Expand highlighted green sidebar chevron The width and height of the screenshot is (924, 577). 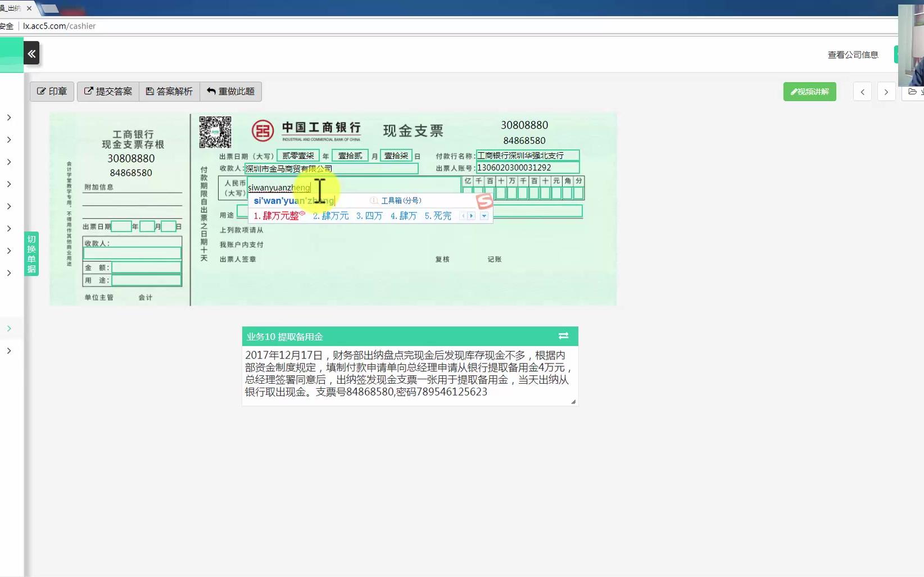9,329
